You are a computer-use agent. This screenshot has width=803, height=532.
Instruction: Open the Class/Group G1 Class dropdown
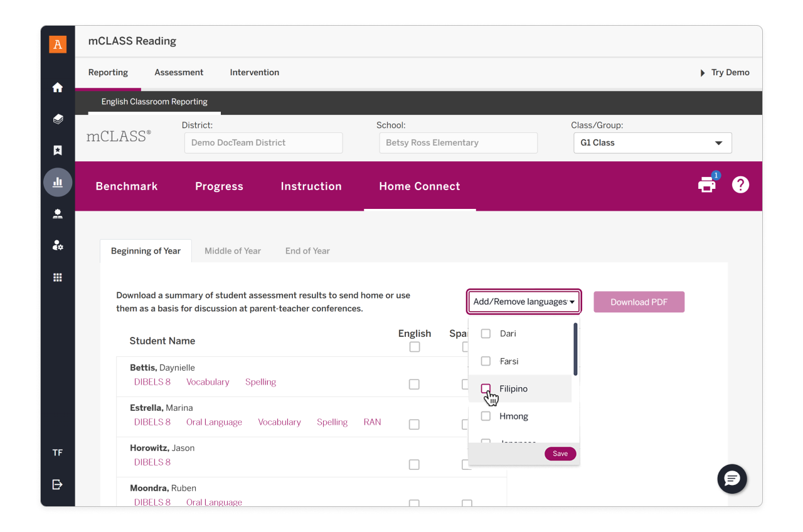pos(652,143)
